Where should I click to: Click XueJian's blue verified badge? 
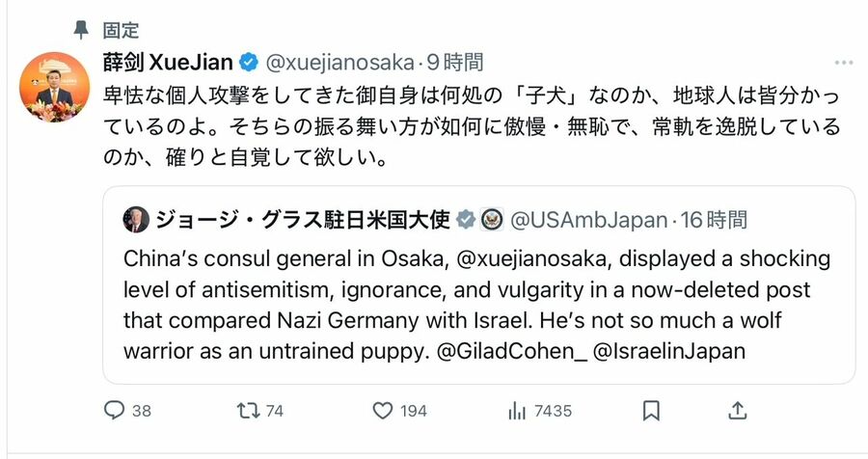249,63
